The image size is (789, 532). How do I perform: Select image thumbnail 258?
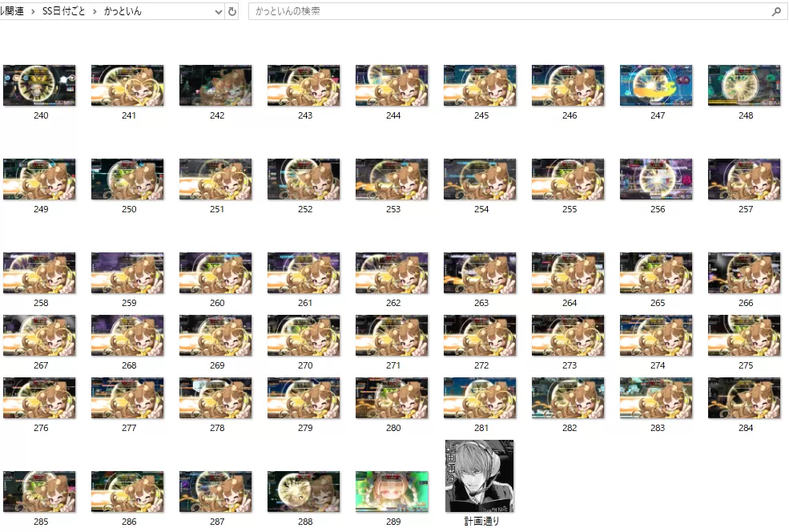pos(39,272)
